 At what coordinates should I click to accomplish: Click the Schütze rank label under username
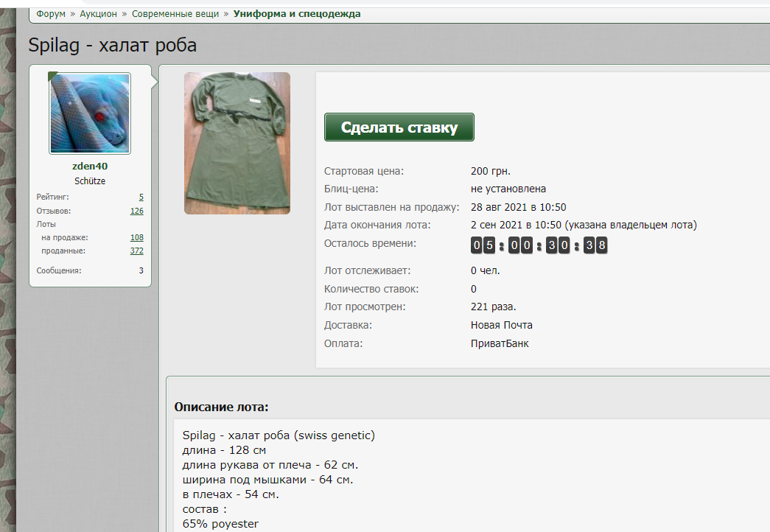90,181
